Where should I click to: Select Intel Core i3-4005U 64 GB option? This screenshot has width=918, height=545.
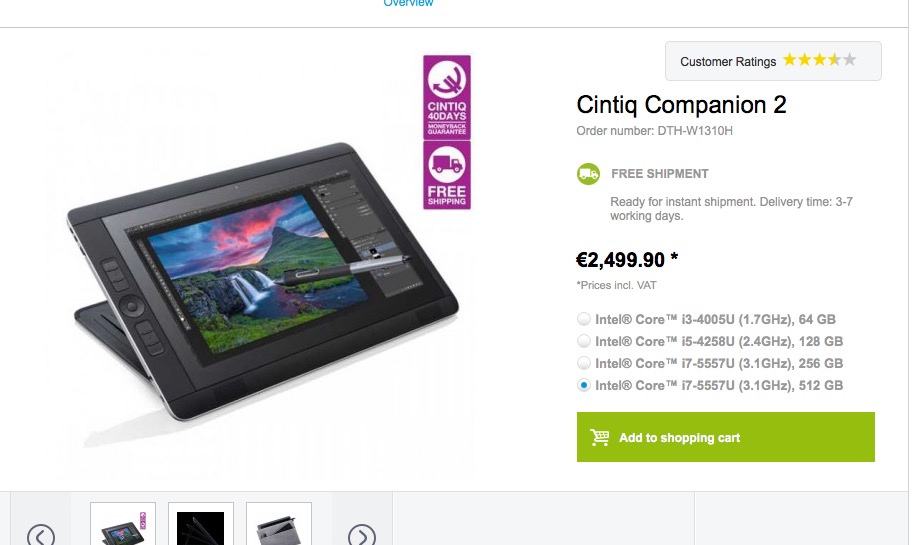(584, 319)
